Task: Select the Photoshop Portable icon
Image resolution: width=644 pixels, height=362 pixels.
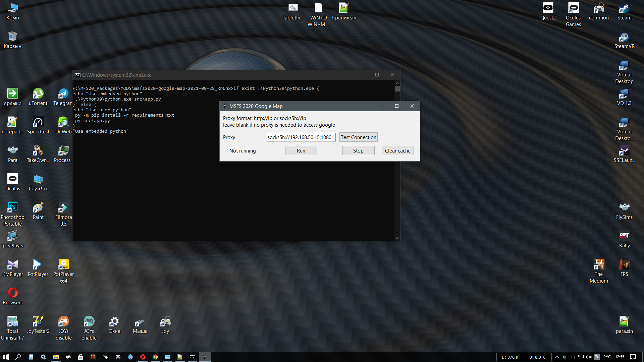Action: coord(12,208)
